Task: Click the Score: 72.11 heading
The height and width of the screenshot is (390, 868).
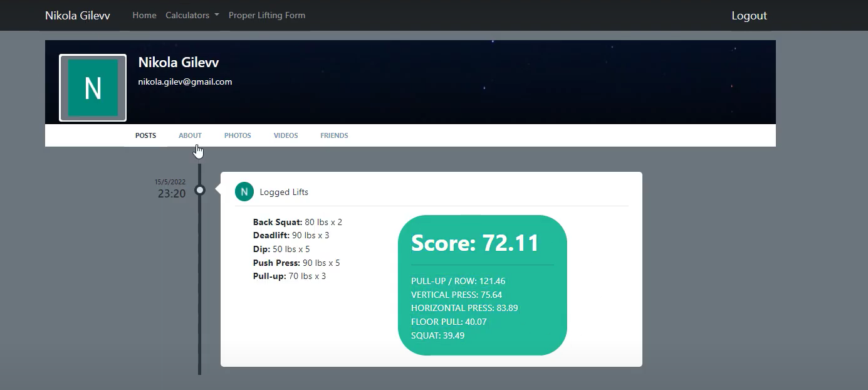Action: click(x=475, y=243)
